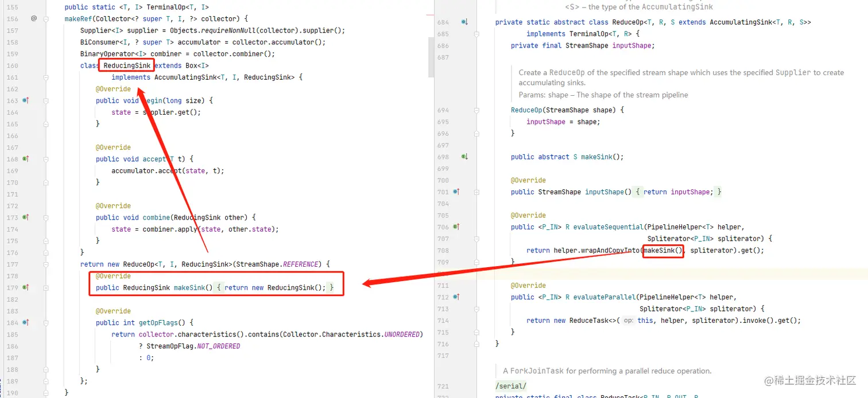Click the override gutter icon at line 179
The image size is (868, 398).
click(25, 287)
